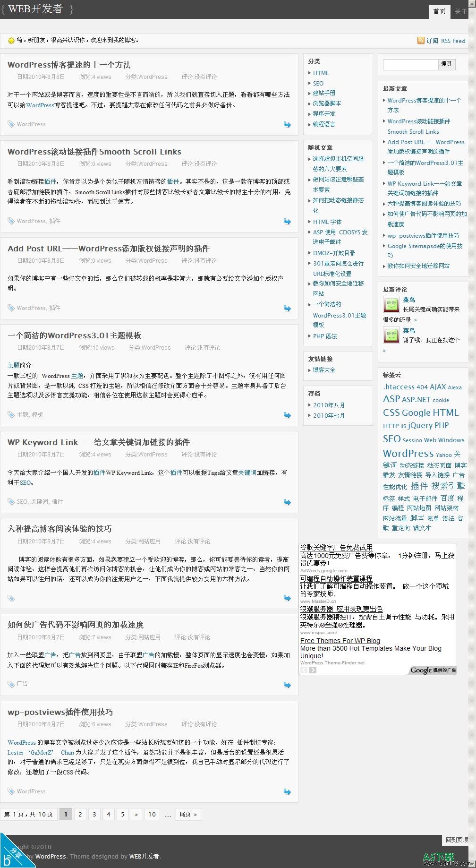Open random article DMOZ-开放目录
The image size is (476, 868).
pos(334,253)
